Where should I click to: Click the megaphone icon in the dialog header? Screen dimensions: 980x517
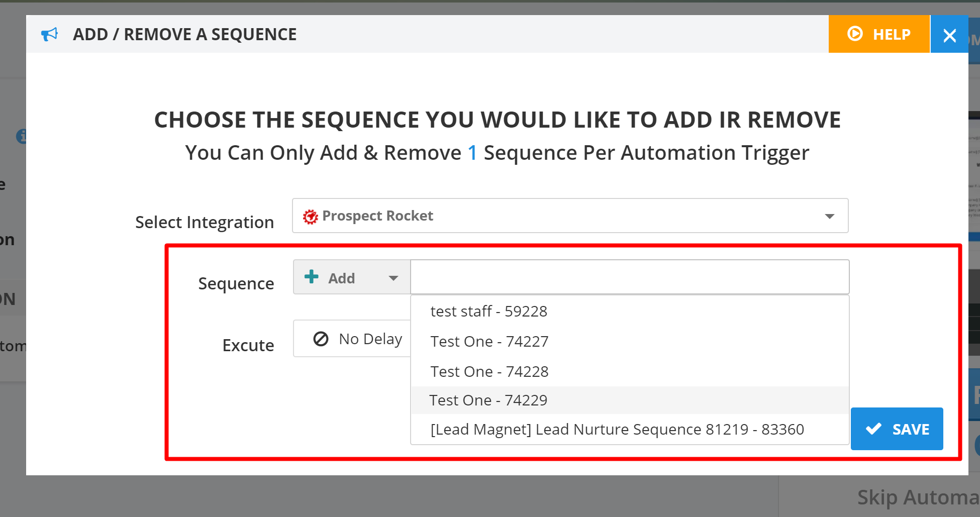(x=49, y=34)
